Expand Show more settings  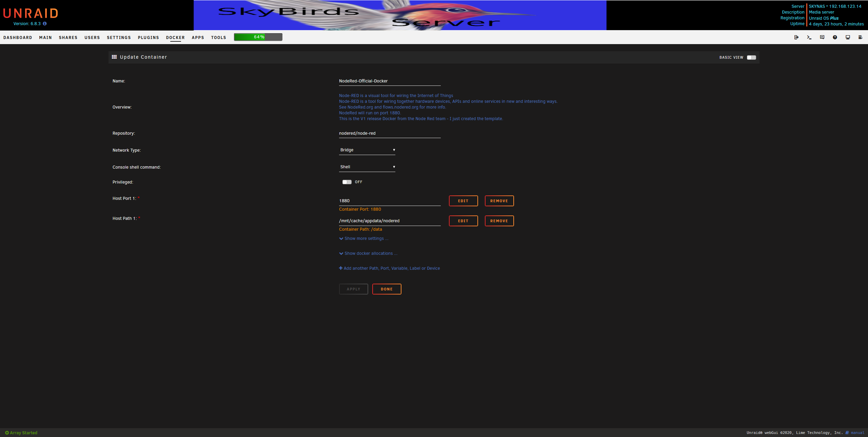point(364,239)
